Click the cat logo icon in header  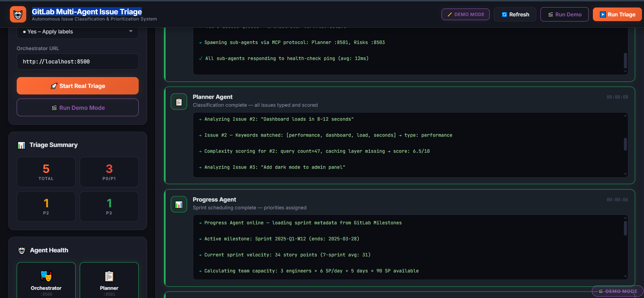tap(18, 14)
